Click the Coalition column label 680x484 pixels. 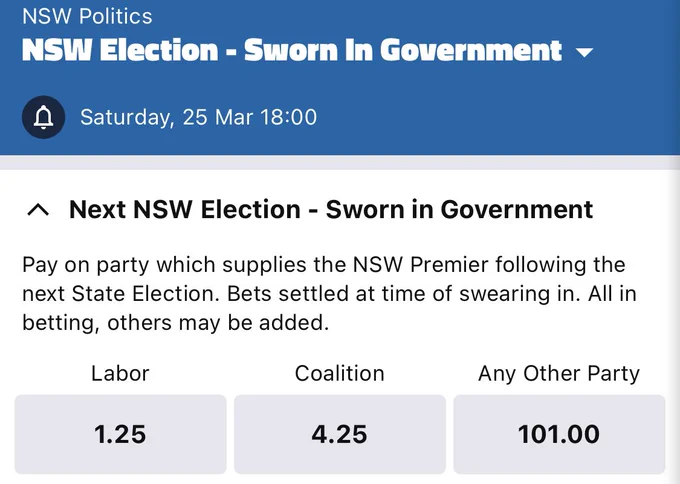(340, 373)
